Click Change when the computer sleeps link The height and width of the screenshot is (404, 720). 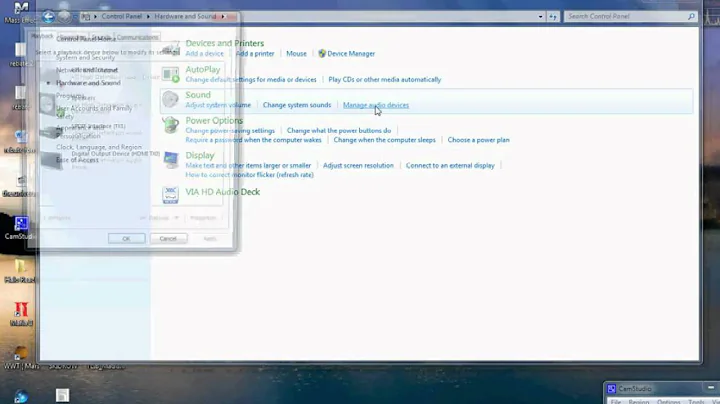(x=384, y=140)
